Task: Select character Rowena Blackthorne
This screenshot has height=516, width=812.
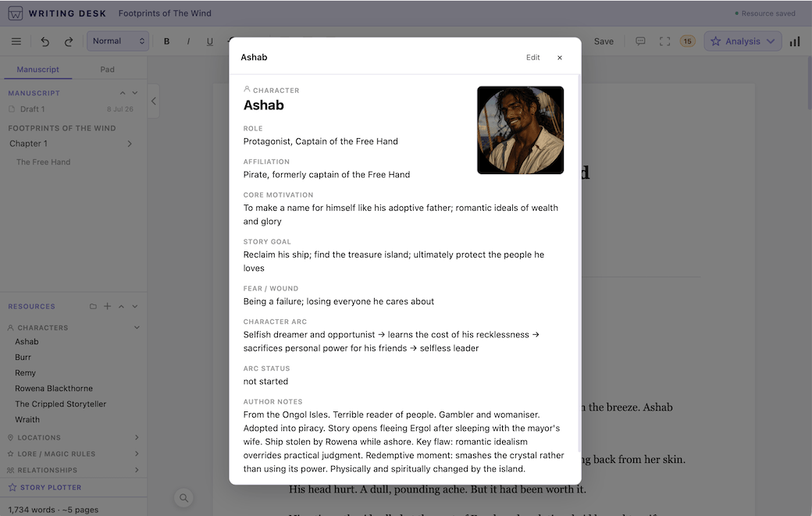Action: tap(54, 388)
